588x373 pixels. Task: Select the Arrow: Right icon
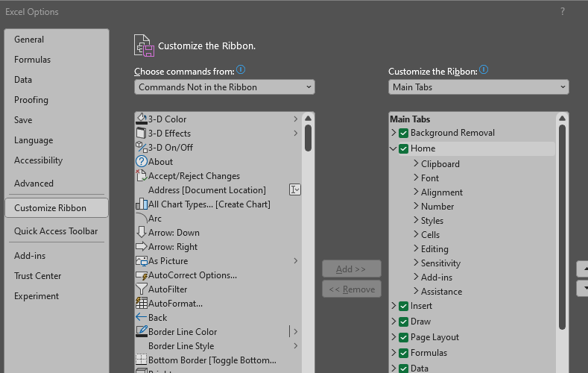click(x=142, y=246)
